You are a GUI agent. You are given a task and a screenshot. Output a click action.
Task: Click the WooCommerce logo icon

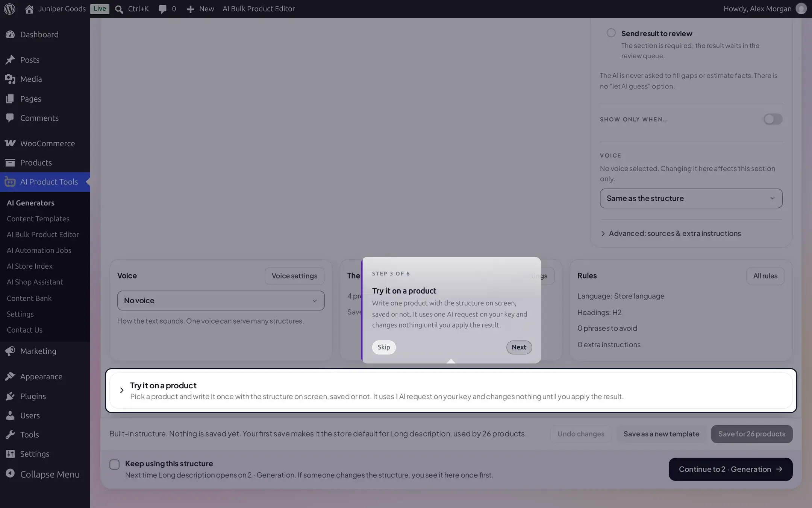tap(10, 143)
